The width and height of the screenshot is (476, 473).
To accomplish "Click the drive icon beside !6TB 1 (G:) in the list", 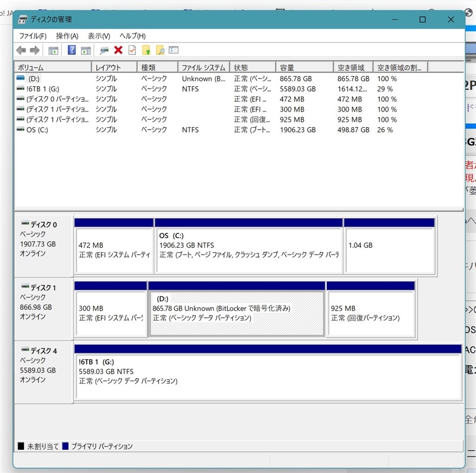I will pyautogui.click(x=20, y=88).
